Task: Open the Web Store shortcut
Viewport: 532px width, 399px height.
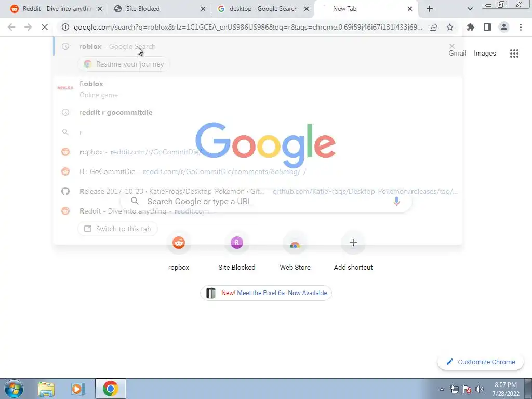Action: (x=295, y=251)
